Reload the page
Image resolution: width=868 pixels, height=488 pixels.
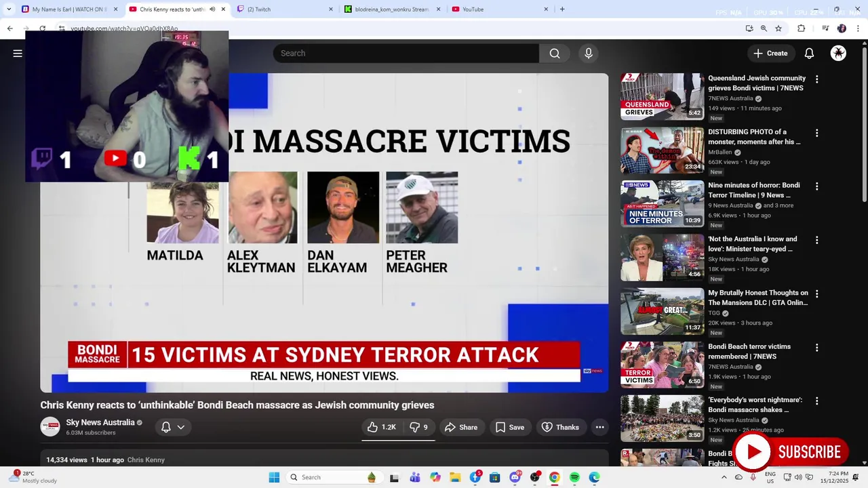[x=42, y=28]
